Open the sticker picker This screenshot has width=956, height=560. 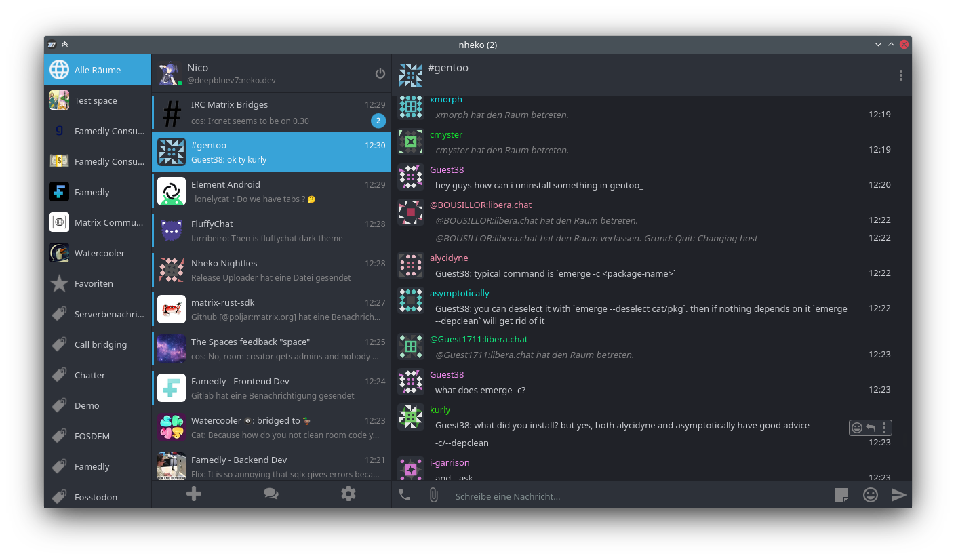tap(841, 495)
